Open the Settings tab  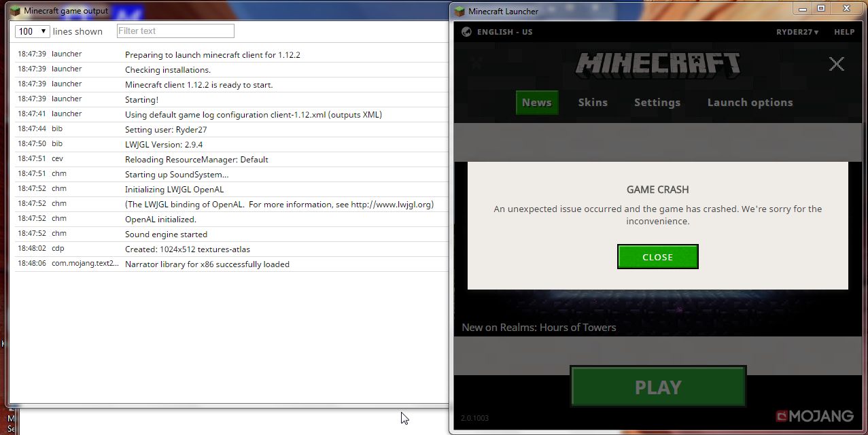[657, 103]
